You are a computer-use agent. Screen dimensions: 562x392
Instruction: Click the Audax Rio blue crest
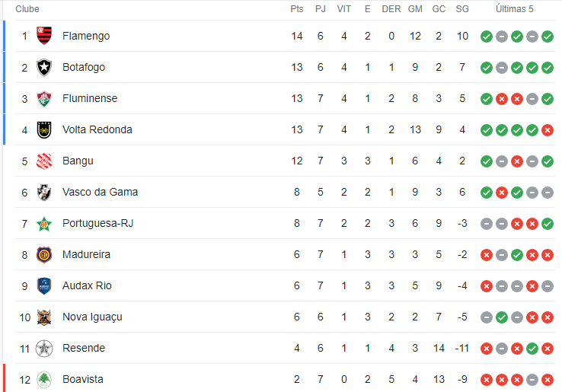coord(44,286)
